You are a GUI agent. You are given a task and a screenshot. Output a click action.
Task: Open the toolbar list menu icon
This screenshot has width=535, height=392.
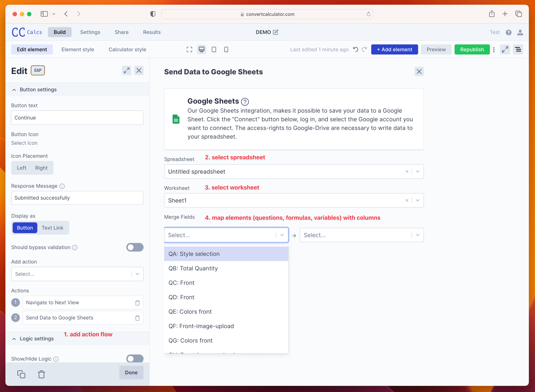[518, 49]
